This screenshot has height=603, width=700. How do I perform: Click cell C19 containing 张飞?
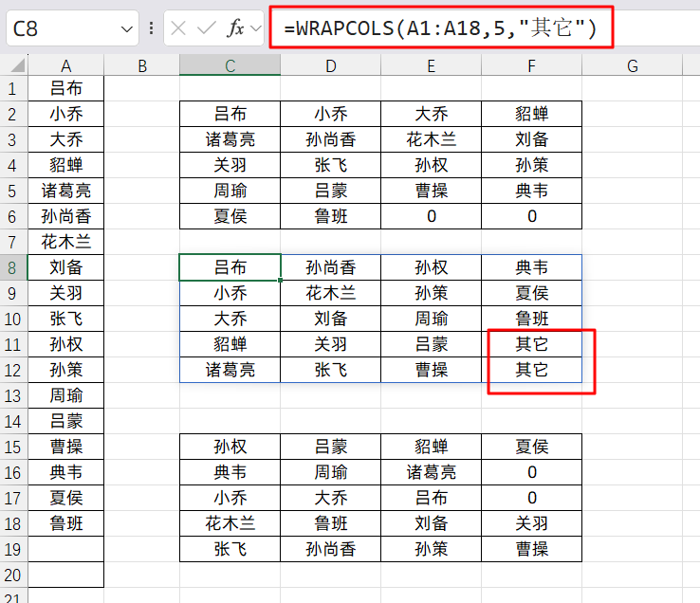(230, 550)
